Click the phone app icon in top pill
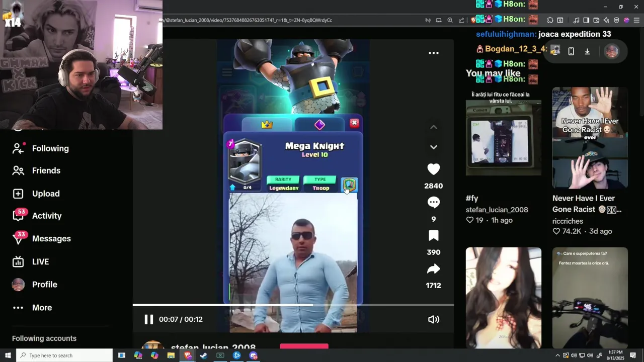The height and width of the screenshot is (362, 644). (571, 51)
